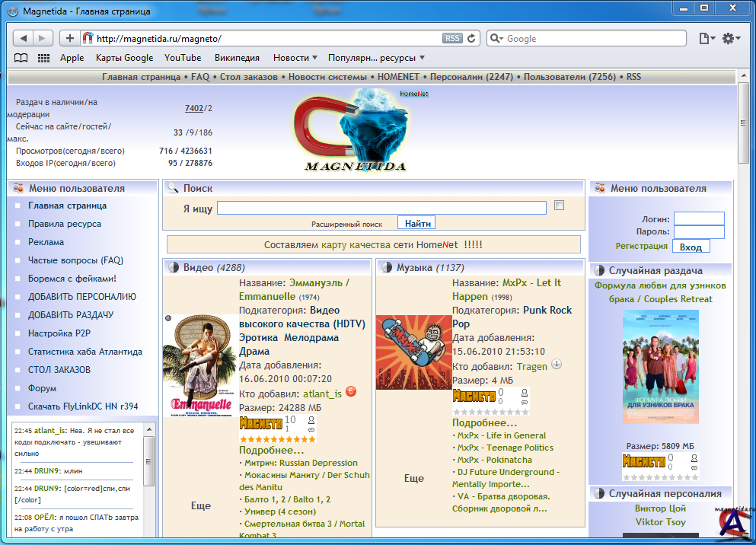Image resolution: width=756 pixels, height=545 pixels.
Task: Open FAQ in the top navigation bar
Action: tap(200, 77)
